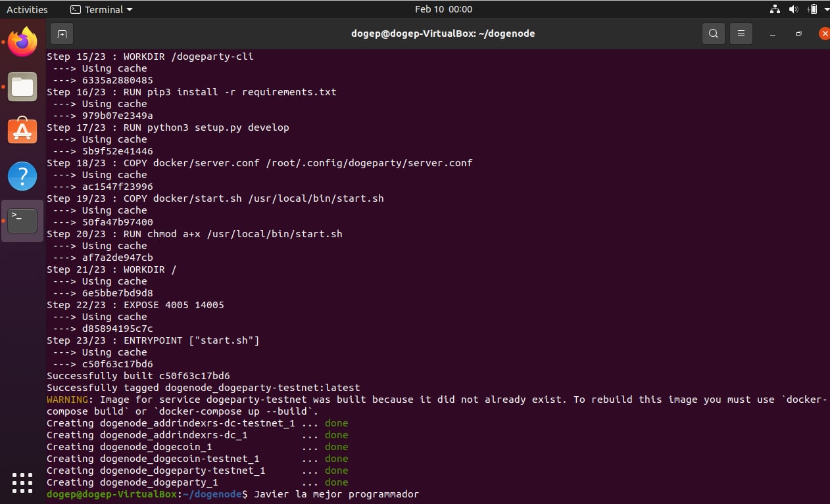Select hash 'ac1547f23996'

[x=118, y=187]
